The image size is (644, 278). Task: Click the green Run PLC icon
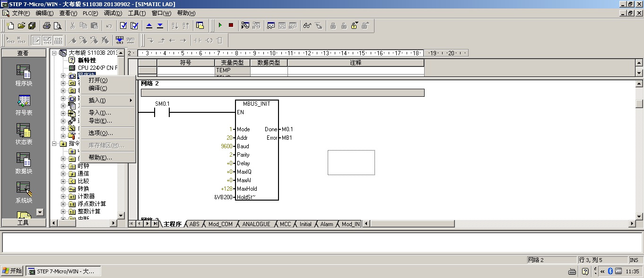[220, 25]
